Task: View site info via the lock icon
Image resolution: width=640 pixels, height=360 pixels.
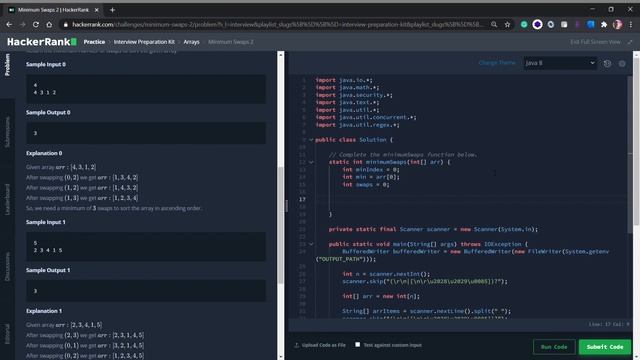Action: [65, 24]
